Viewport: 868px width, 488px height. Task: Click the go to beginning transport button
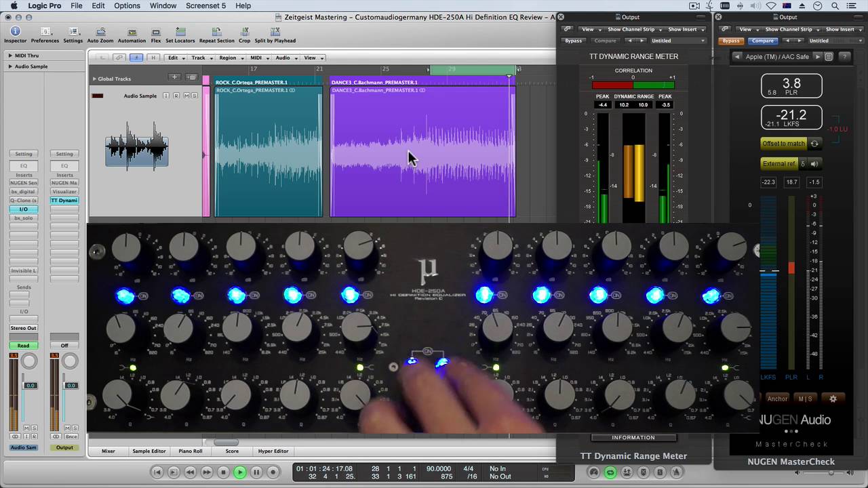(157, 472)
